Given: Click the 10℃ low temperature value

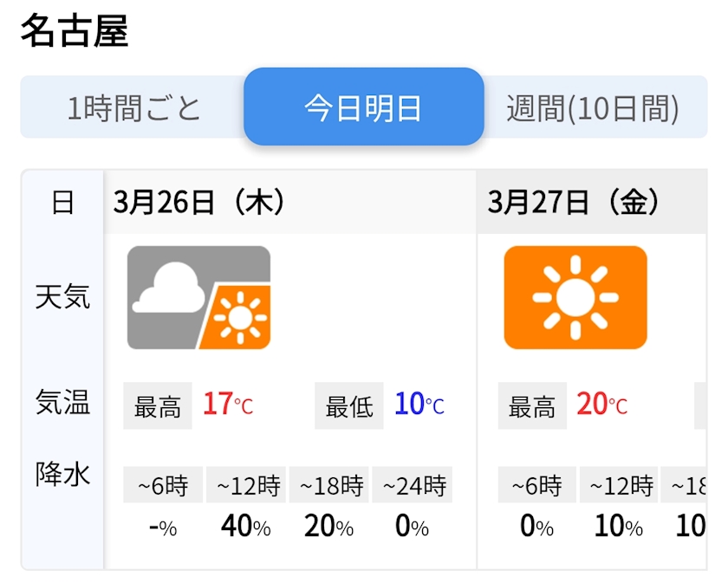Looking at the screenshot, I should (x=419, y=405).
